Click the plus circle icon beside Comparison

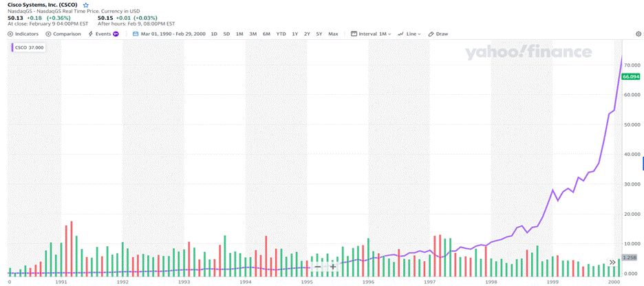(x=48, y=34)
